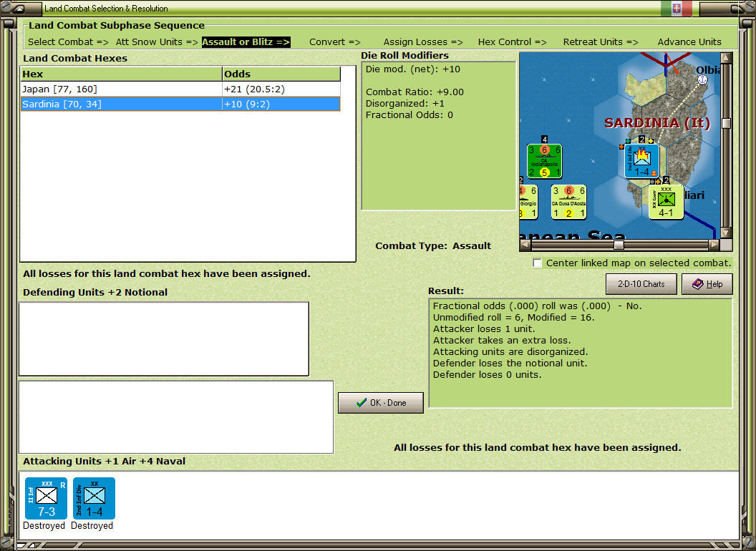Screen dimensions: 756x551
Task: Click the 4-1 corps counter near Cagliari
Action: (x=666, y=202)
